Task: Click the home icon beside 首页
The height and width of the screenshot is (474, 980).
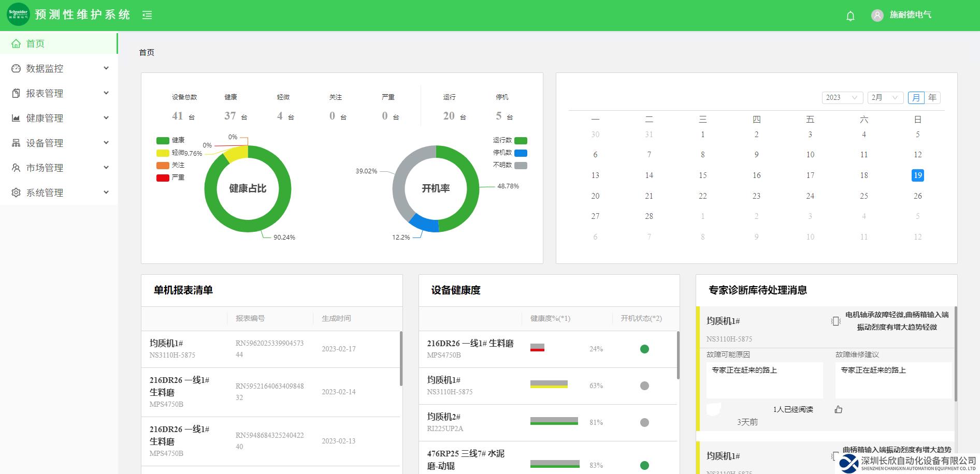Action: 16,43
